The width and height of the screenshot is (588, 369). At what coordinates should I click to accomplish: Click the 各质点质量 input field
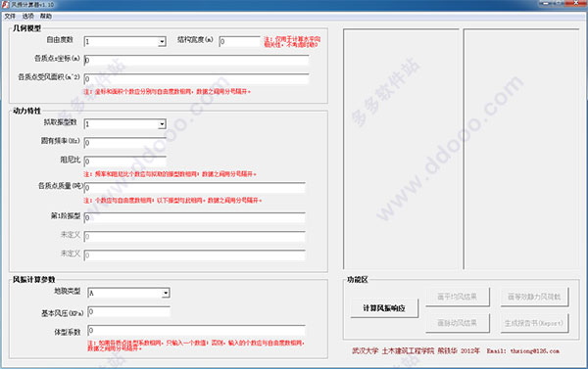[195, 188]
